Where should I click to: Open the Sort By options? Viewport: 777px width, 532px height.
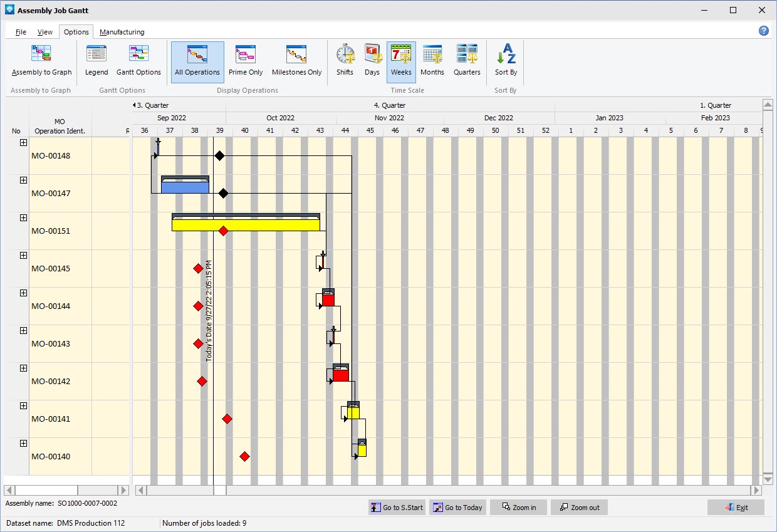(x=506, y=61)
